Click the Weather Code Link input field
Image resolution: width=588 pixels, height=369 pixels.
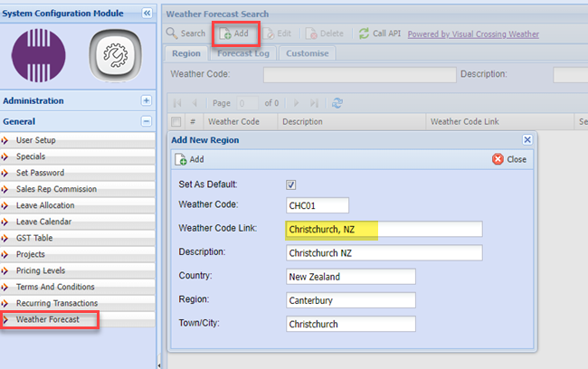384,229
